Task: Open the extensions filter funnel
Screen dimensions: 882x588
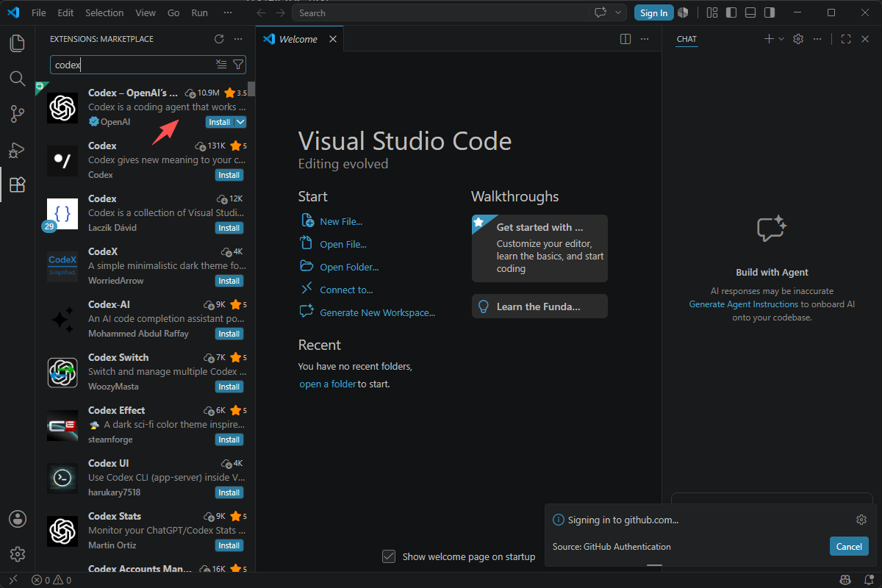Action: [x=238, y=65]
